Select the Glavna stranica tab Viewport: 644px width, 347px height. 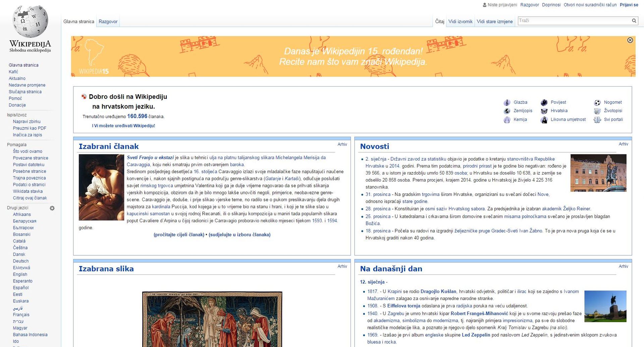click(79, 21)
